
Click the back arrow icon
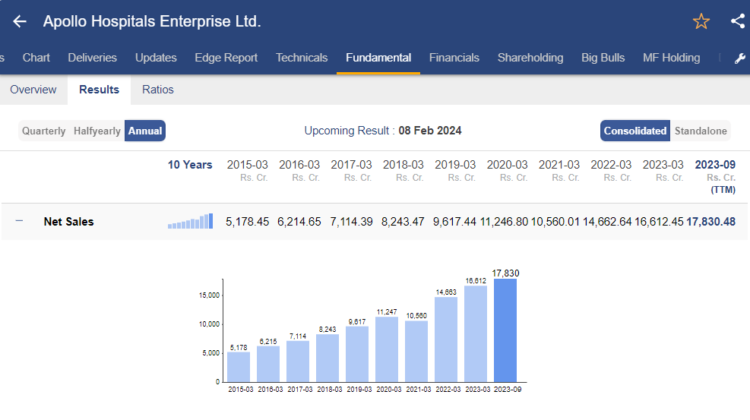(20, 21)
